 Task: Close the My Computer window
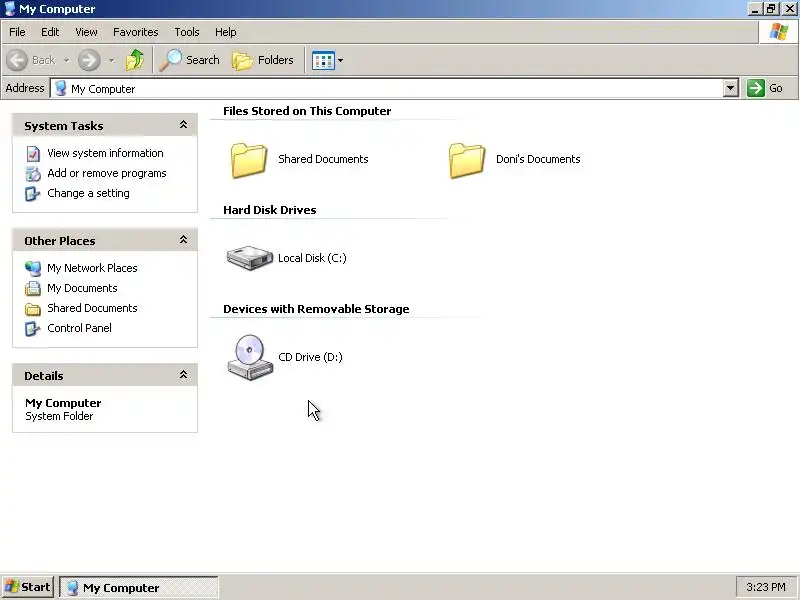tap(789, 9)
